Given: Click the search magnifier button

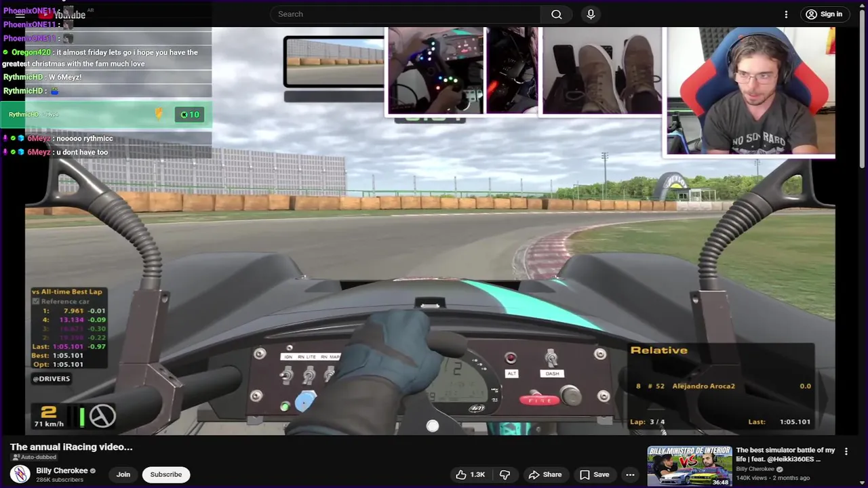Looking at the screenshot, I should tap(556, 14).
